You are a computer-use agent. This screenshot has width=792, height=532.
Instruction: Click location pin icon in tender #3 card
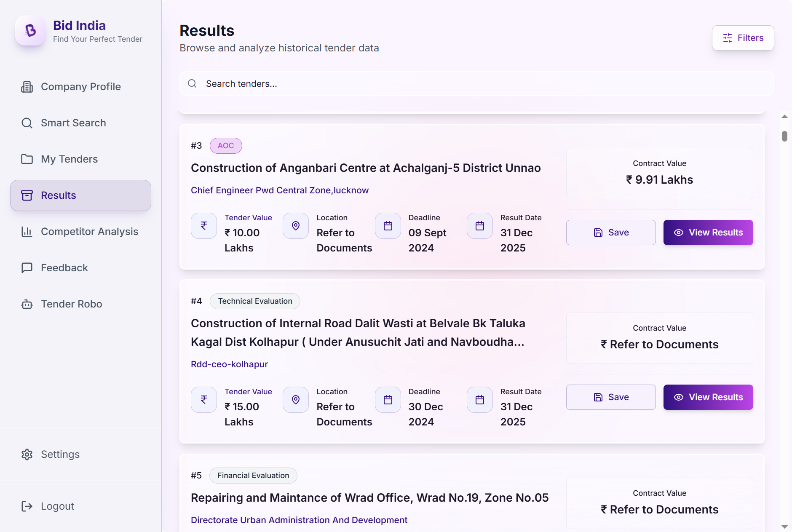(x=296, y=226)
